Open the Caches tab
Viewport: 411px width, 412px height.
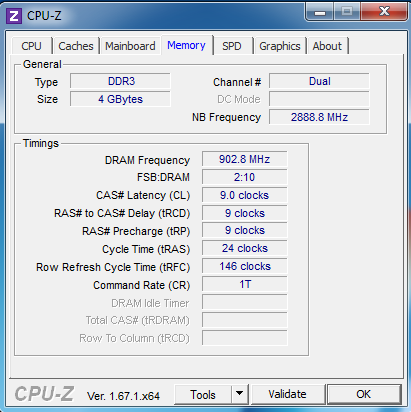click(76, 46)
